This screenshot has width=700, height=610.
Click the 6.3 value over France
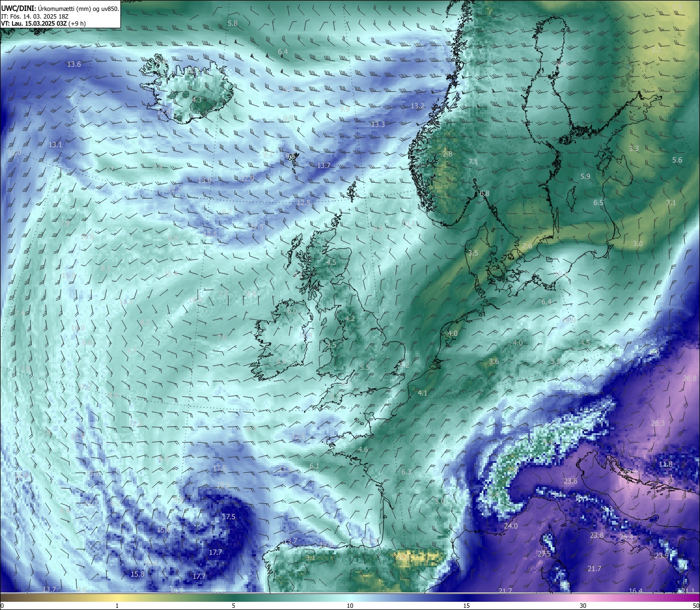tap(406, 472)
